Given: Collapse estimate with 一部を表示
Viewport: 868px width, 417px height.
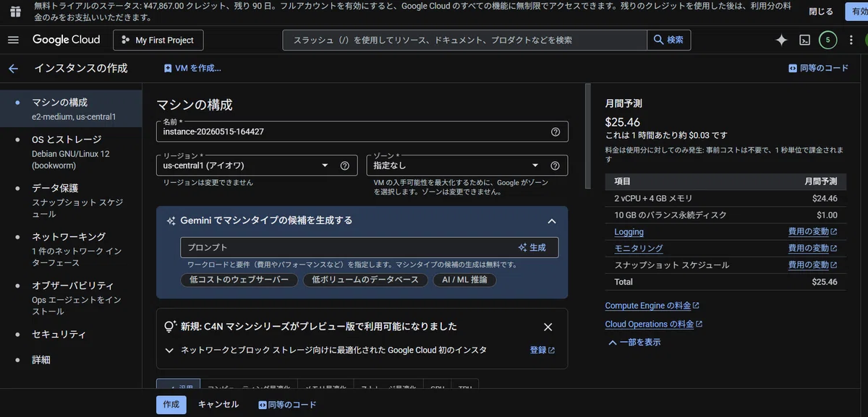Looking at the screenshot, I should pyautogui.click(x=634, y=342).
